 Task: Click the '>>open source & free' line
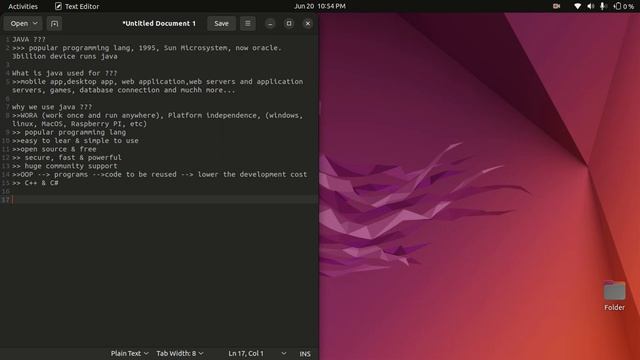[x=54, y=149]
